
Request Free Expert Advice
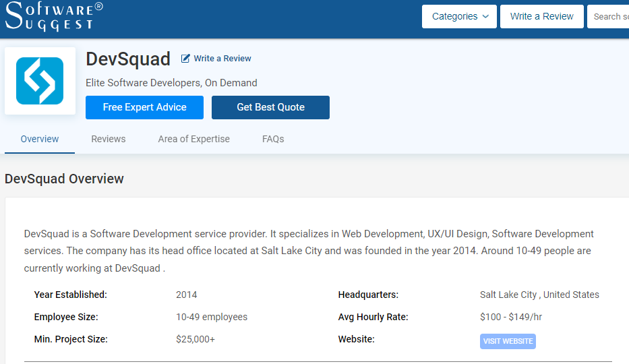[x=144, y=107]
